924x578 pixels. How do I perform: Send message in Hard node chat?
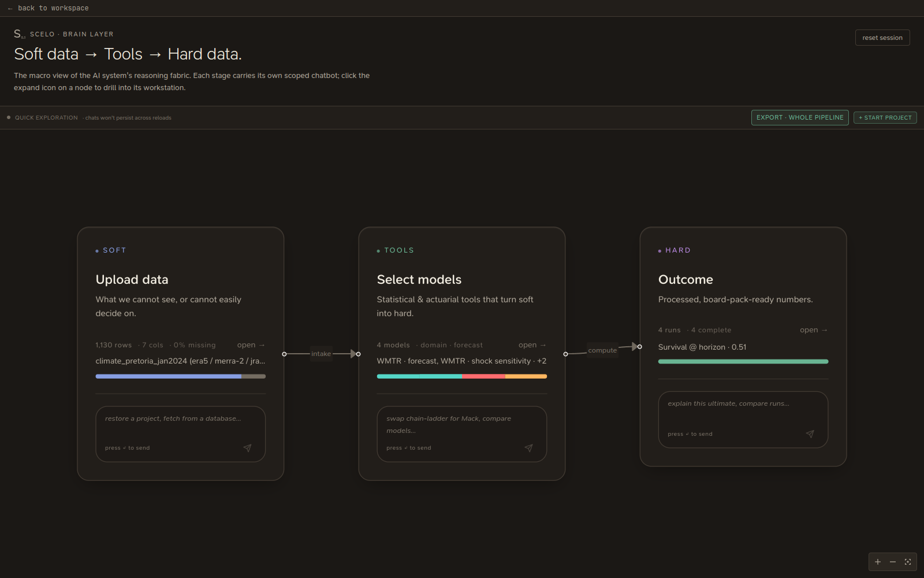click(x=810, y=434)
